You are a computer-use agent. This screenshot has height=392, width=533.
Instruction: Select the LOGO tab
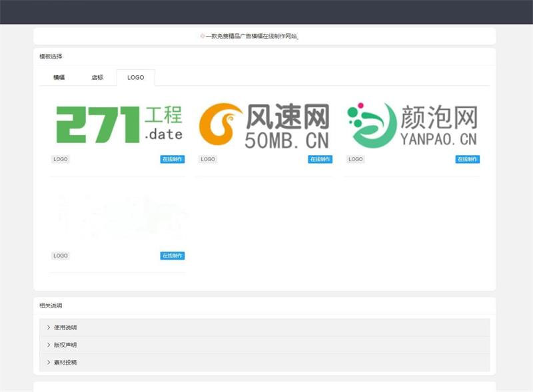[135, 77]
